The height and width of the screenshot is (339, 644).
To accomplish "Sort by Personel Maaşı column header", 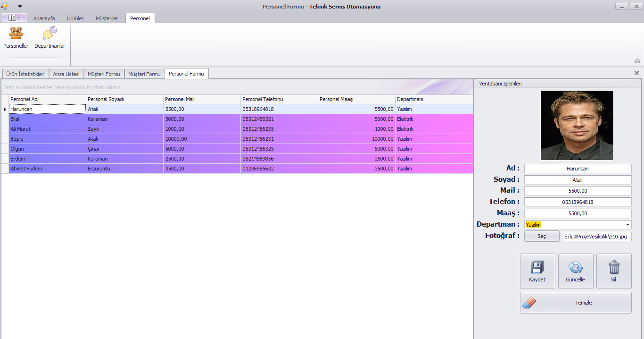I will click(356, 99).
